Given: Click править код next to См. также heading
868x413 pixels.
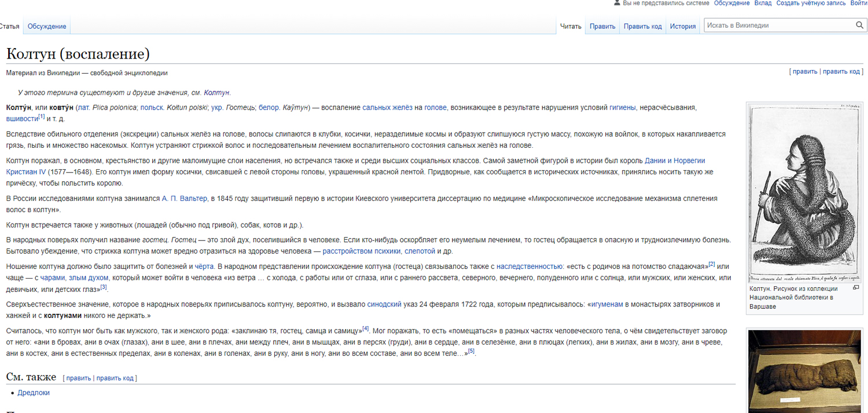Looking at the screenshot, I should pos(115,378).
